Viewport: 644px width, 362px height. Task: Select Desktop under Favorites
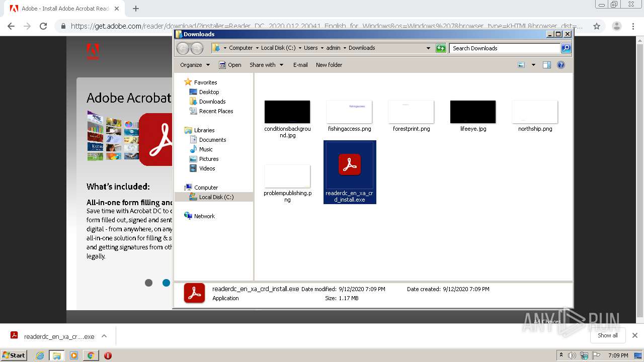click(204, 92)
